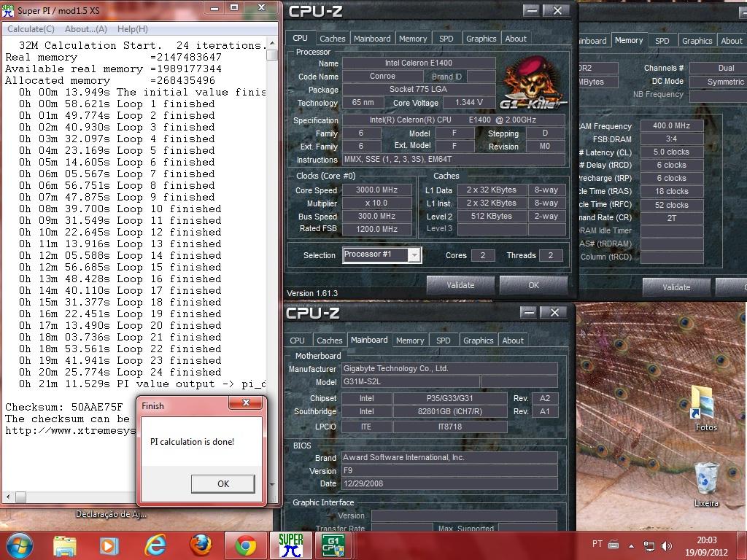Image resolution: width=747 pixels, height=560 pixels.
Task: Click the on-screen keyboard tray icon
Action: pos(614,544)
